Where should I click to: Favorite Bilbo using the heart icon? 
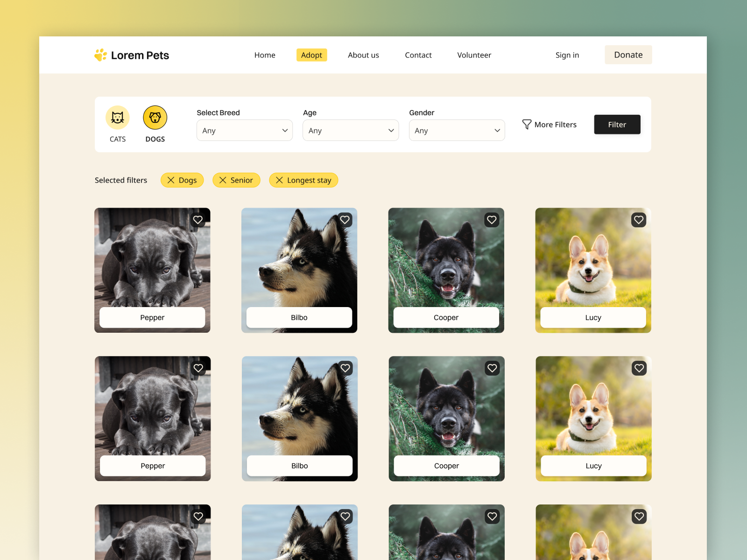(345, 220)
